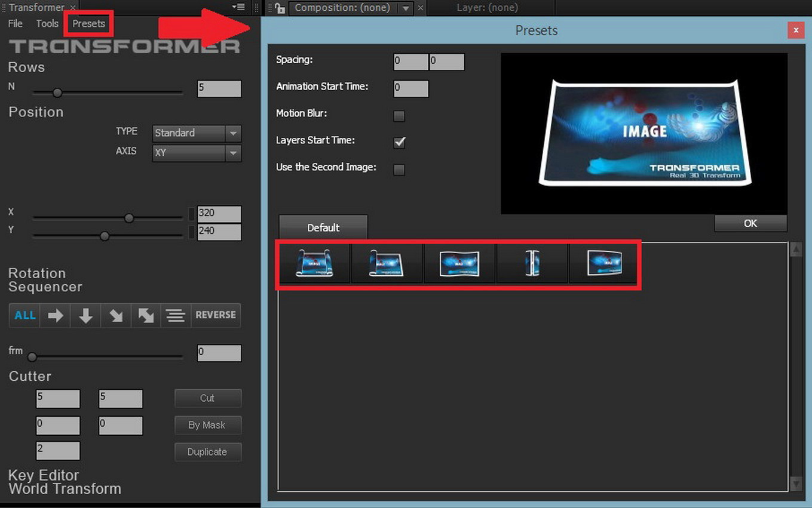Focus the X value field showing 320
Image resolution: width=812 pixels, height=508 pixels.
219,214
